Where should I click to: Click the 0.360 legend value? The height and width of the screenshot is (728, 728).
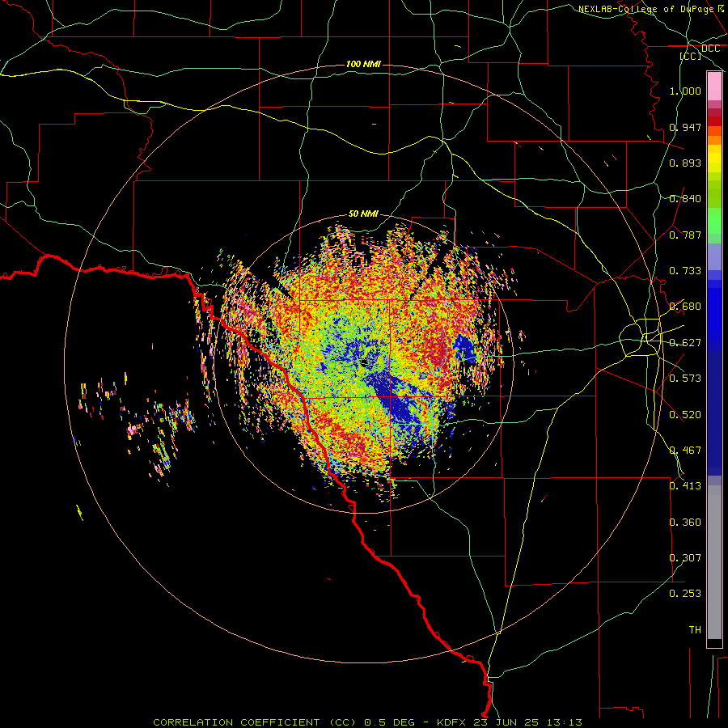[x=685, y=523]
